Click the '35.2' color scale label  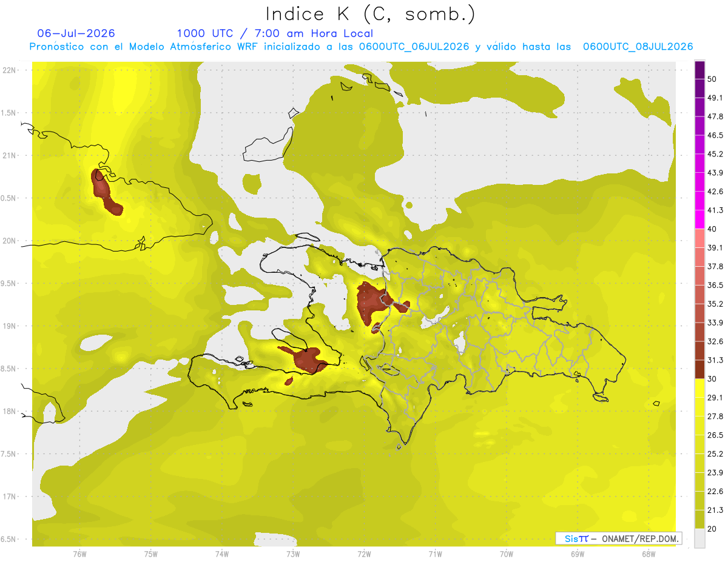coord(716,304)
